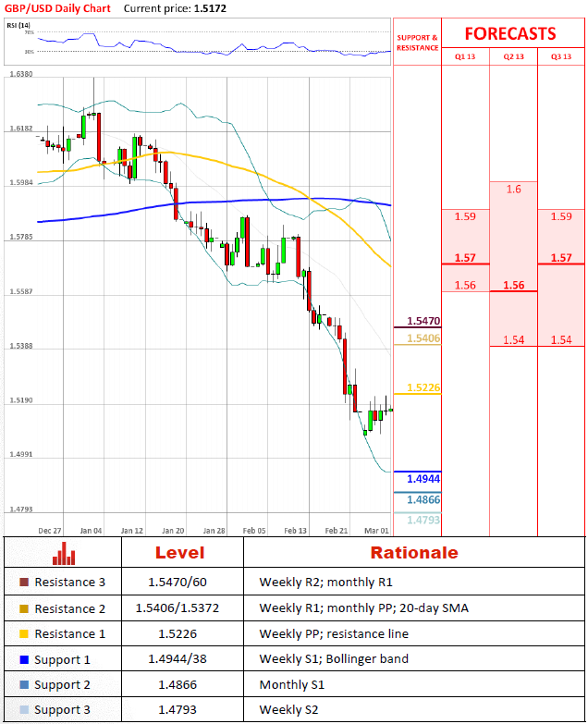The width and height of the screenshot is (588, 724).
Task: Click 'Weekly PP; resistance line' rationale text
Action: [x=334, y=634]
